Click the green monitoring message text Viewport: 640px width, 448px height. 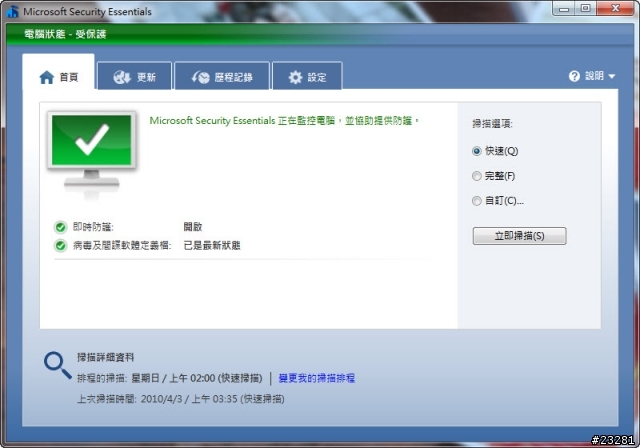click(284, 121)
